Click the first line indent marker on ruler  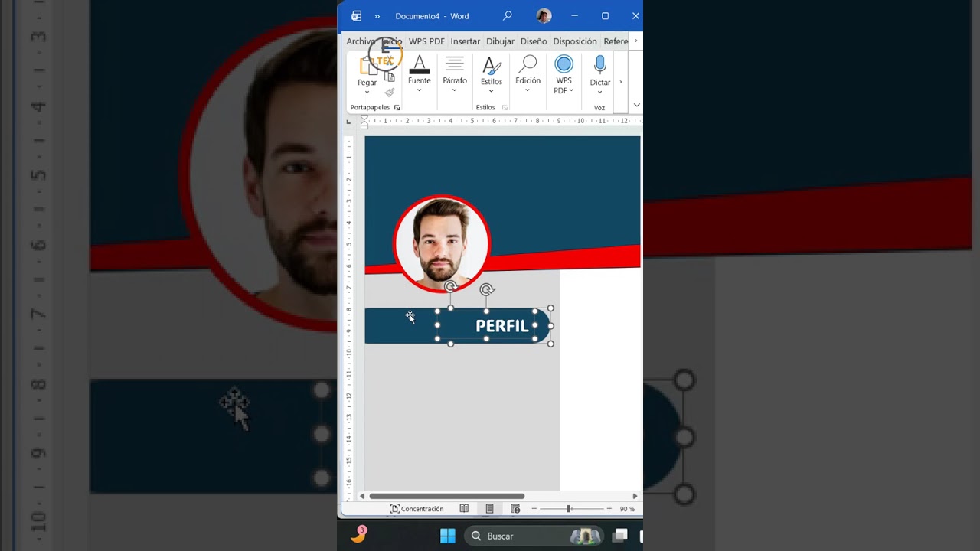coord(364,117)
